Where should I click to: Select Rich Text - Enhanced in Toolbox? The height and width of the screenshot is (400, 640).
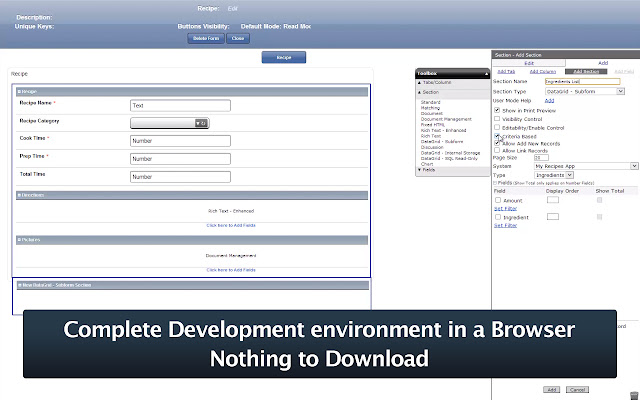tap(443, 130)
